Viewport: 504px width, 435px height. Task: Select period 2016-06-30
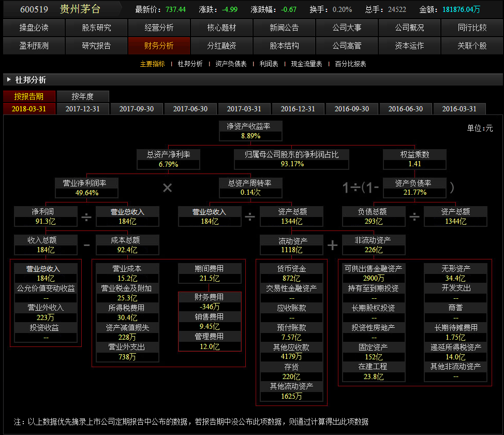click(x=406, y=109)
